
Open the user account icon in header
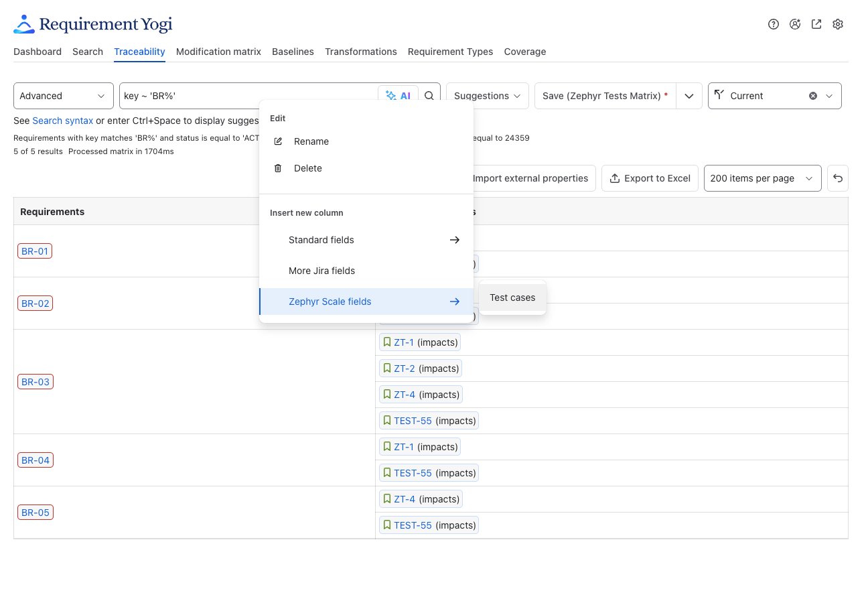795,24
